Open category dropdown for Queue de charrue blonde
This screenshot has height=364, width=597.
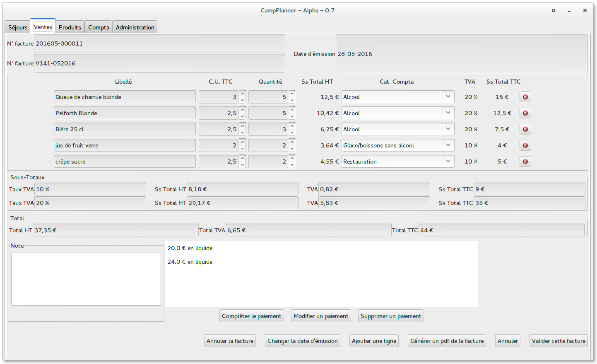tap(448, 97)
